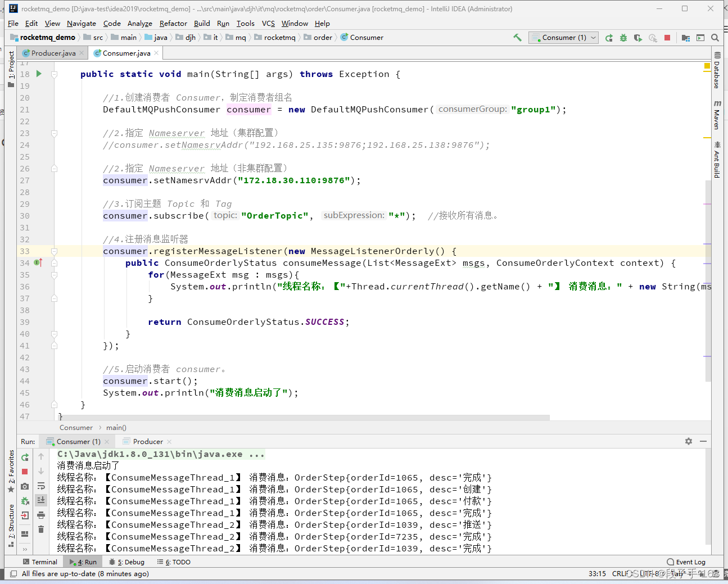Open the Ant Build tool window

tap(717, 160)
